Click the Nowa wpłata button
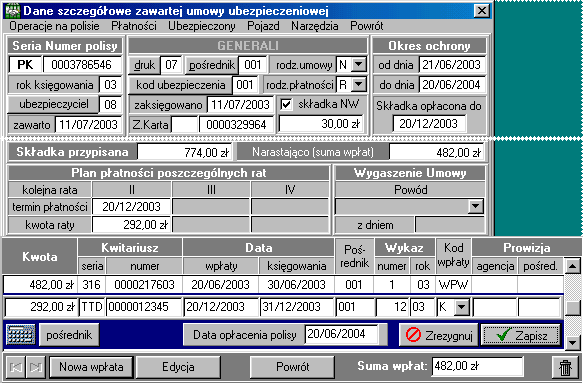 click(91, 367)
